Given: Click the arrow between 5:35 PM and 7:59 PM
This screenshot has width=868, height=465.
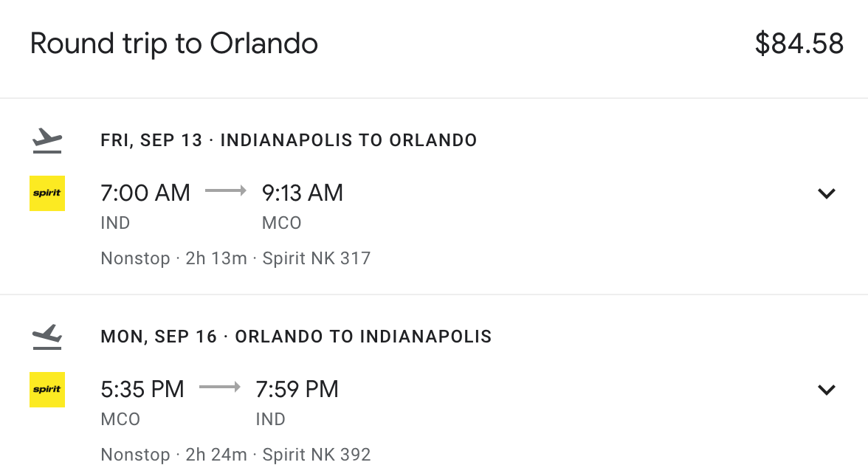Looking at the screenshot, I should [x=220, y=387].
